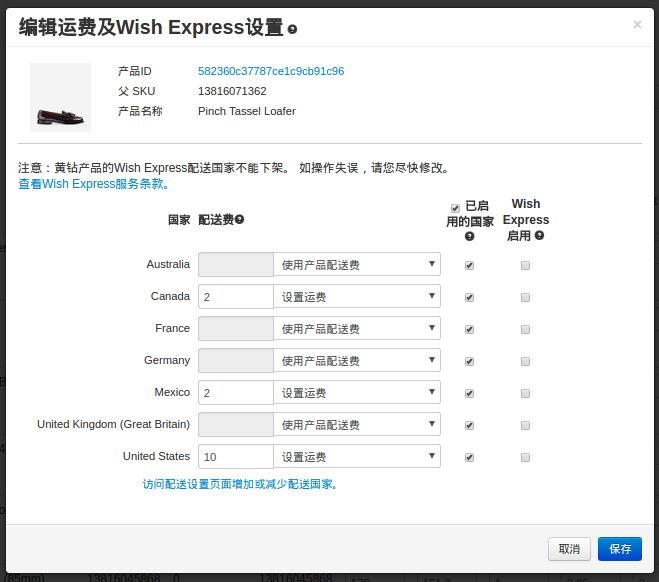The width and height of the screenshot is (659, 582).
Task: Uncheck the enabled checkbox for Canada
Action: click(x=469, y=297)
